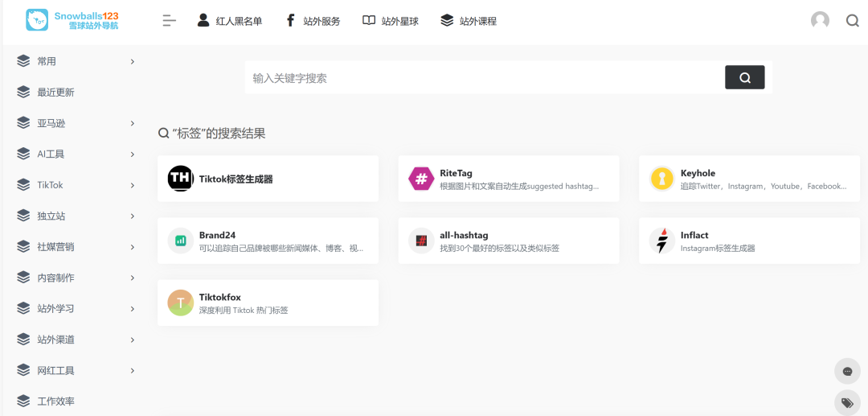Image resolution: width=868 pixels, height=416 pixels.
Task: Open the Keyhole title link
Action: 698,173
